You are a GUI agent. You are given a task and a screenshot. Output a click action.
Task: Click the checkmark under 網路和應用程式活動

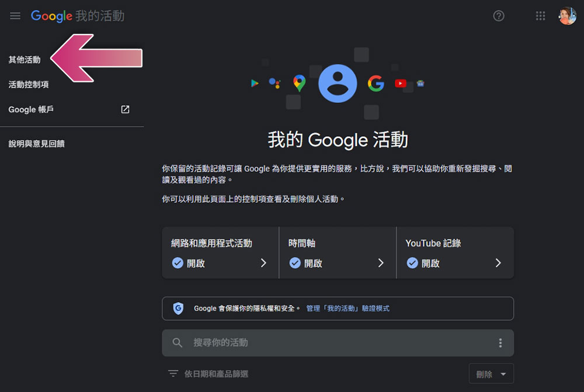click(x=178, y=263)
